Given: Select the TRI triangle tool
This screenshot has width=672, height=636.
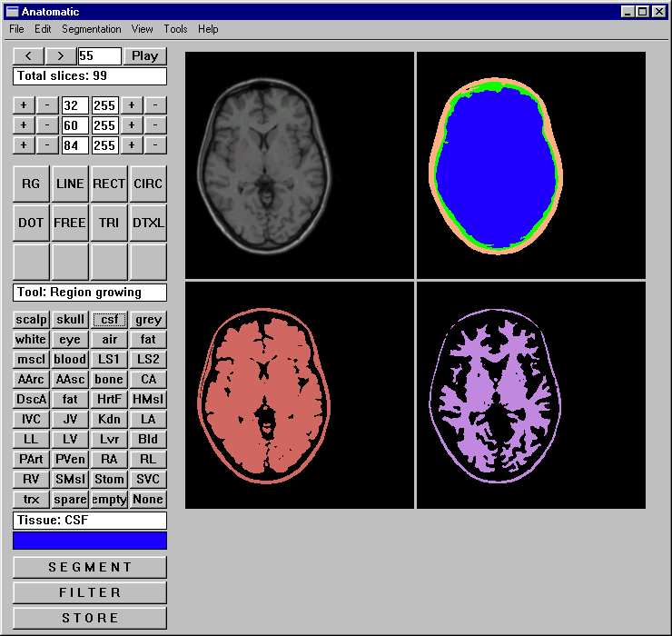Looking at the screenshot, I should 109,223.
